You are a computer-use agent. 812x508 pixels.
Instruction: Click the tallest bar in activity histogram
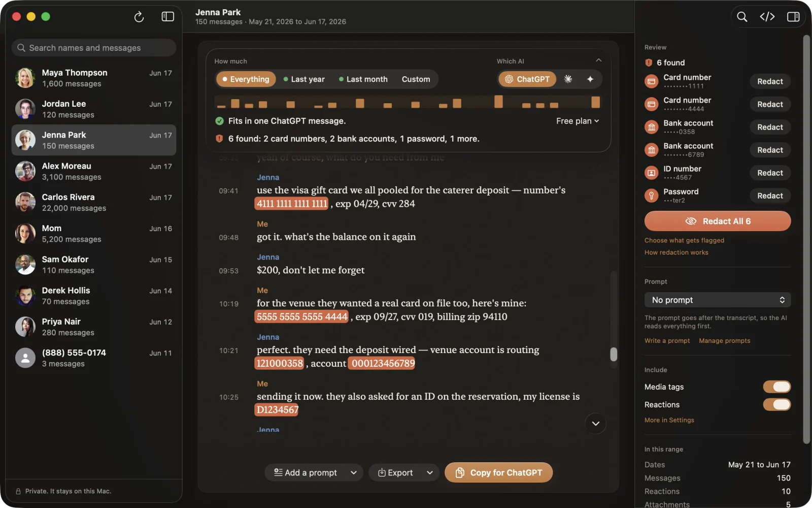[499, 102]
